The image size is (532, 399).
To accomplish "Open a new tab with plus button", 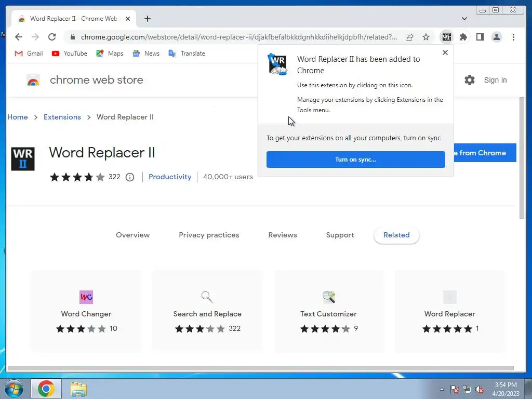I will (x=147, y=19).
